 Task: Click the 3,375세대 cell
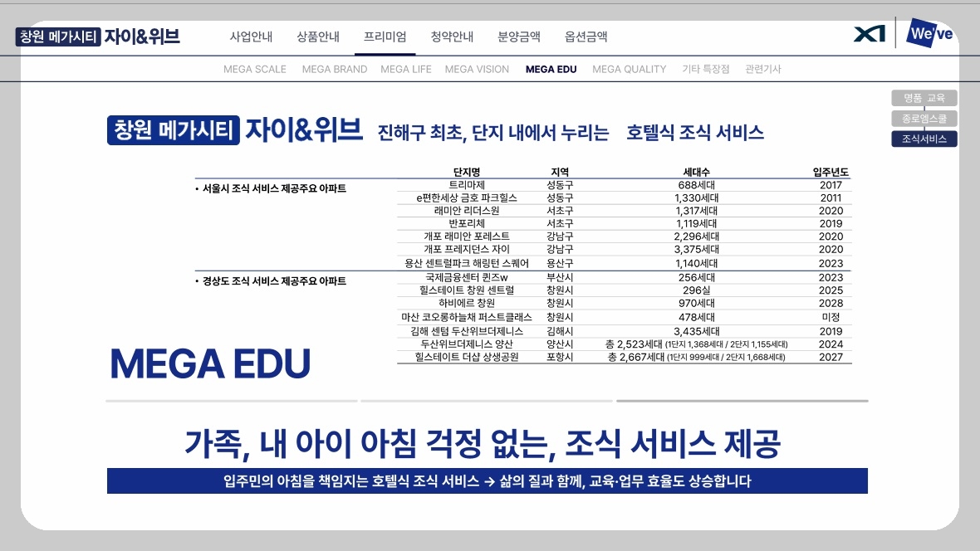(696, 249)
